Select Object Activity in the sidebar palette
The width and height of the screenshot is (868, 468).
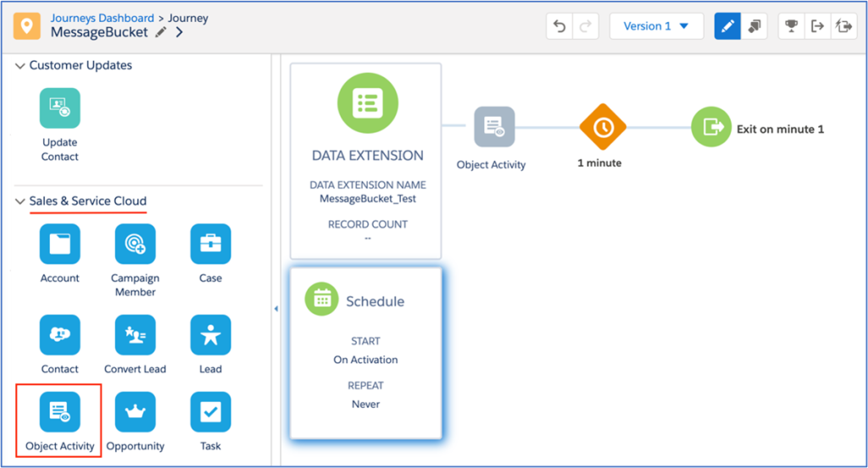(59, 412)
